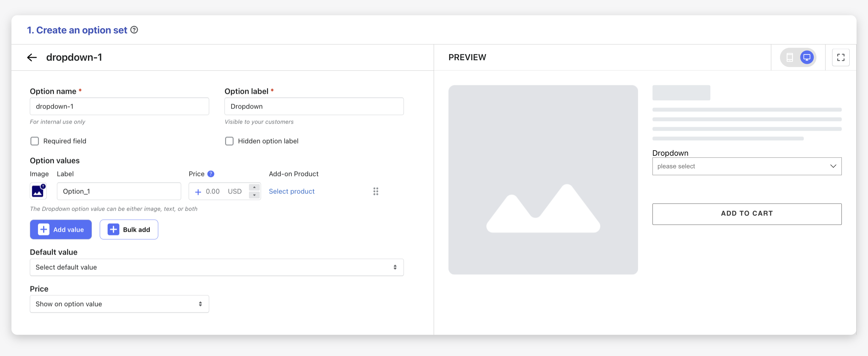Expand the 'Select default value' dropdown
868x356 pixels.
click(x=216, y=267)
